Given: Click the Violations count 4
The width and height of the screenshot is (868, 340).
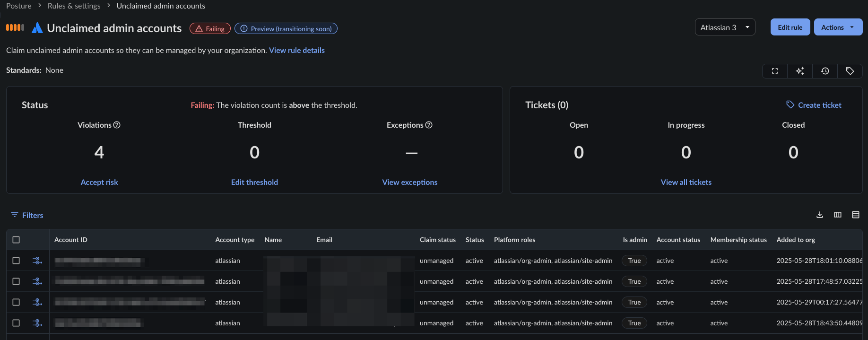Looking at the screenshot, I should (x=99, y=152).
